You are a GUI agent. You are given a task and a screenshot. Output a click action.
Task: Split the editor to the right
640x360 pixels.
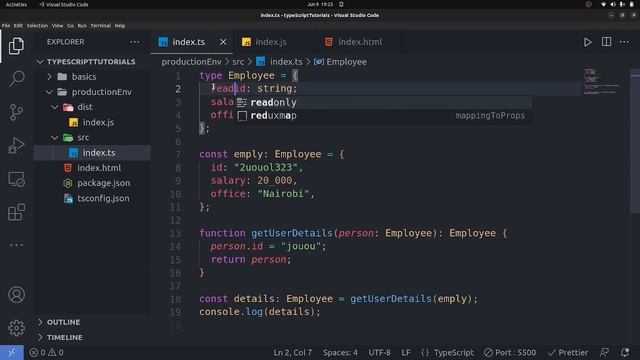(x=606, y=42)
